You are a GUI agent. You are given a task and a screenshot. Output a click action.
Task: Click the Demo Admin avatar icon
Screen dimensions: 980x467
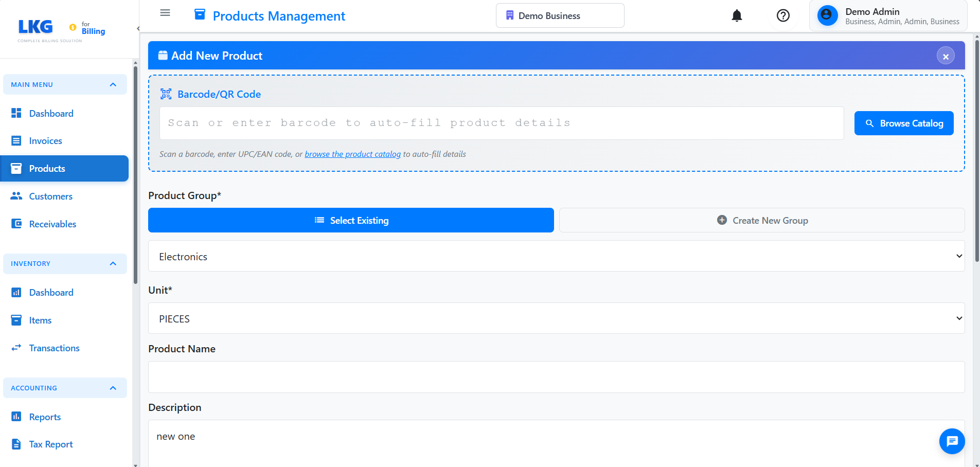pyautogui.click(x=827, y=15)
